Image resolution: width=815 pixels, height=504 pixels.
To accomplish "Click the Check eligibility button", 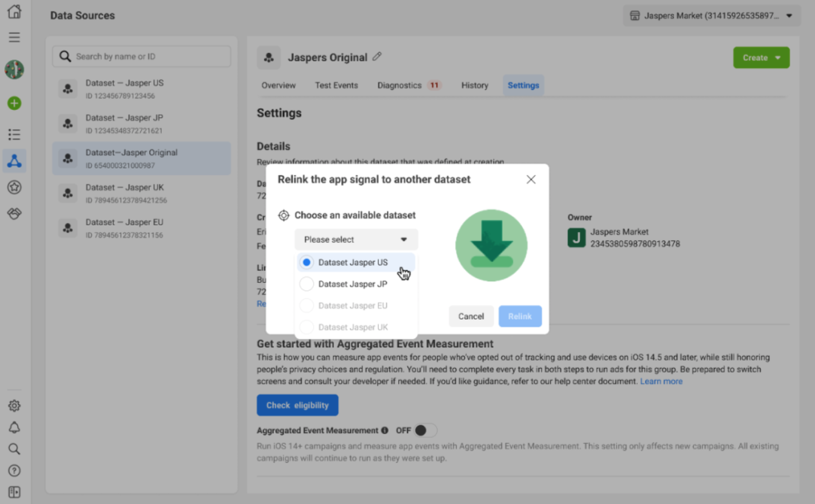I will pos(298,405).
